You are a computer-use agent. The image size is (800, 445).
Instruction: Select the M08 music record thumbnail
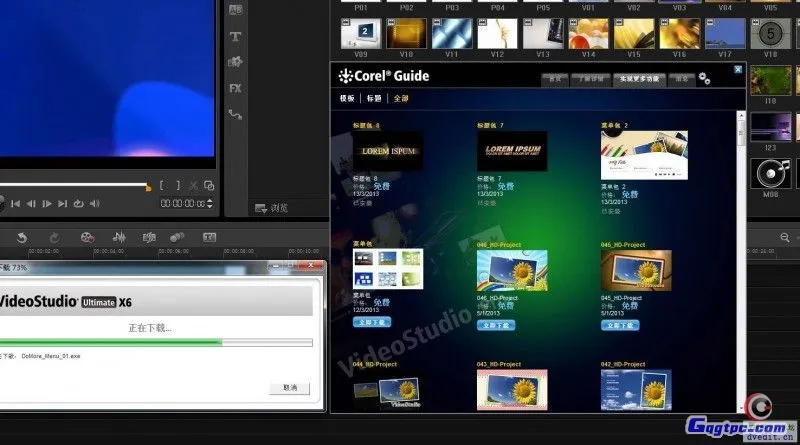(x=770, y=174)
